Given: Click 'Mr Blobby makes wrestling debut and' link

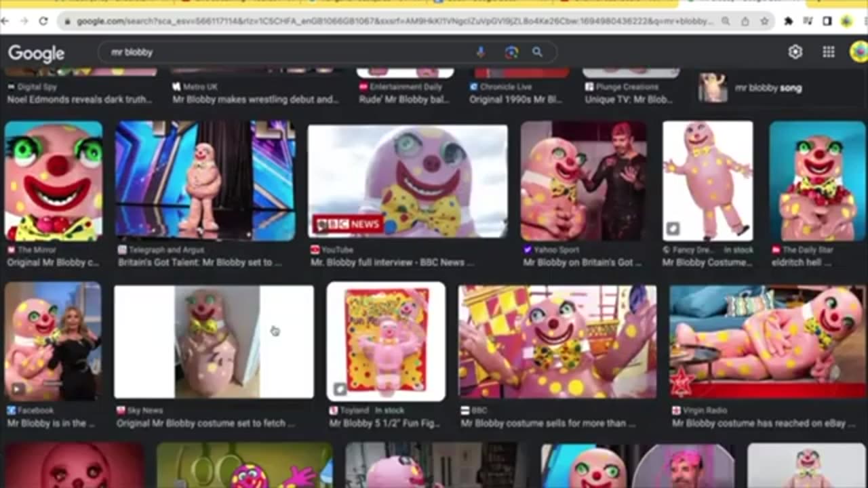Looking at the screenshot, I should (x=256, y=100).
